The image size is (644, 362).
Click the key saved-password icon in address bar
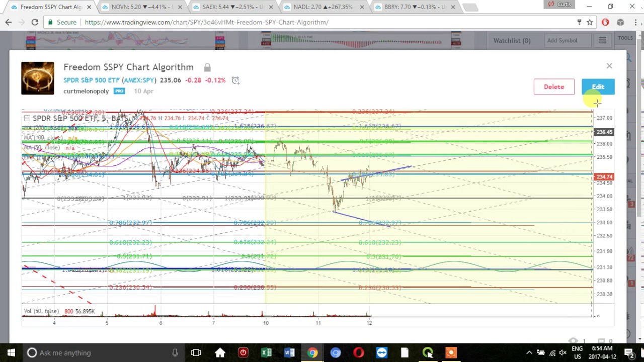pyautogui.click(x=579, y=22)
